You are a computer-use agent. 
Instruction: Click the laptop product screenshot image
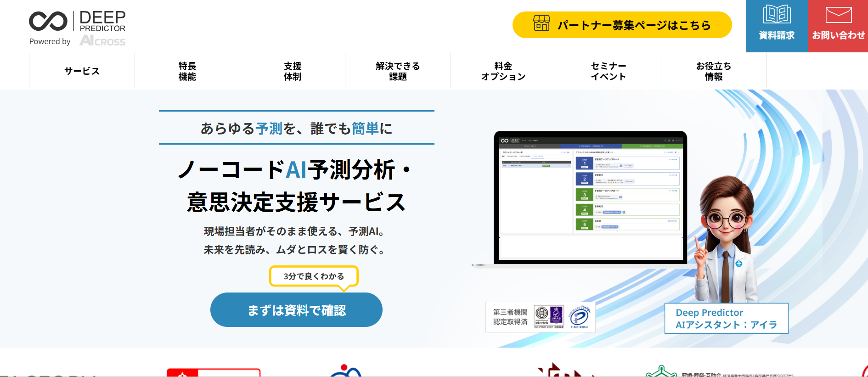tap(590, 197)
